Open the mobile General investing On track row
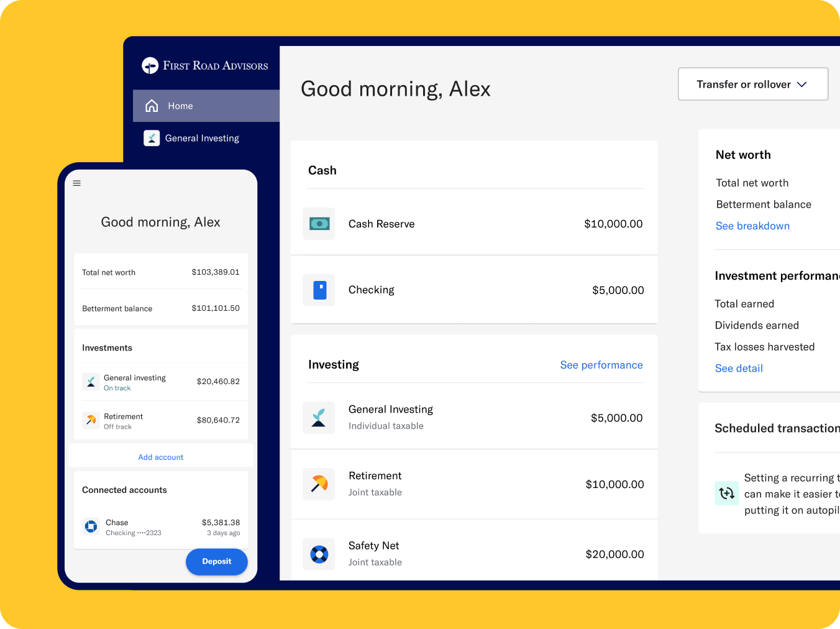This screenshot has width=840, height=629. pyautogui.click(x=161, y=382)
